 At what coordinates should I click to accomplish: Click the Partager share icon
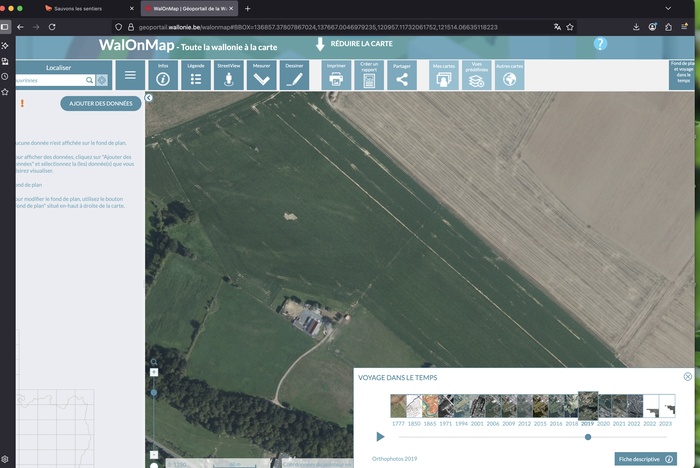coord(402,76)
